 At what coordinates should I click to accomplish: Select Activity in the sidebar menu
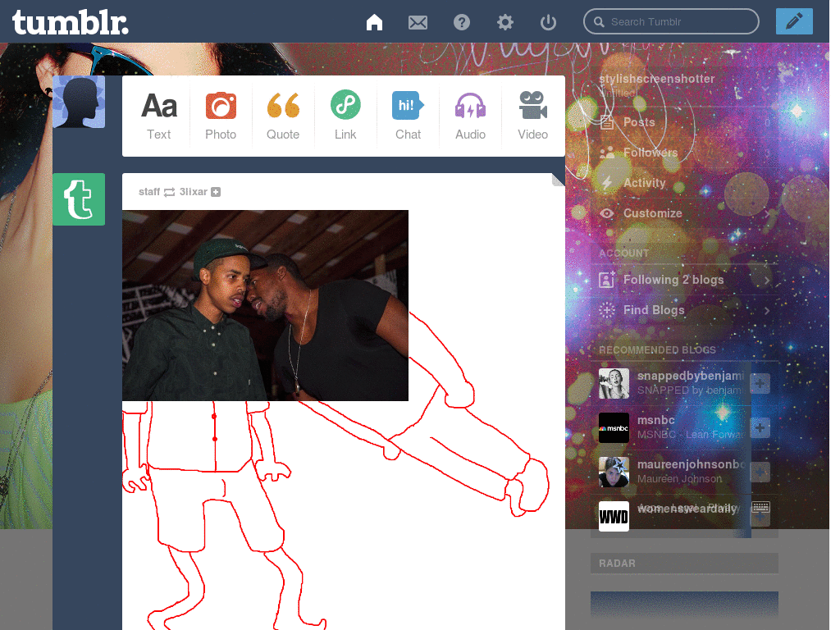click(644, 183)
